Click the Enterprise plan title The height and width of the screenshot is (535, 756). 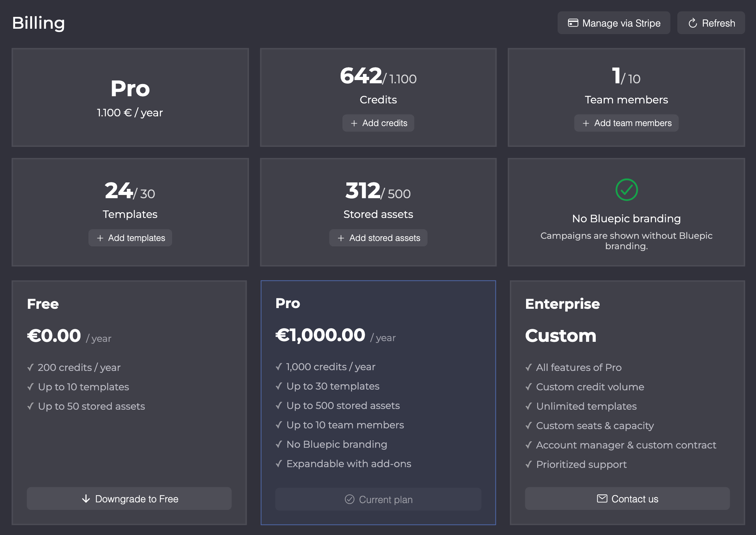pyautogui.click(x=562, y=304)
